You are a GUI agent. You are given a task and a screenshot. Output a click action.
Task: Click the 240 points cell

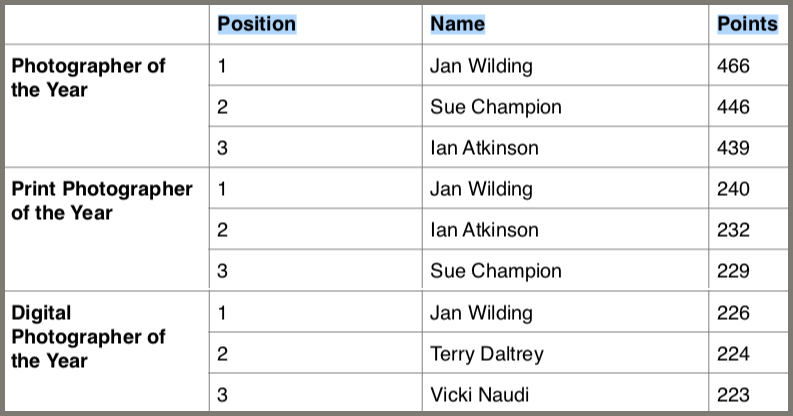click(733, 189)
